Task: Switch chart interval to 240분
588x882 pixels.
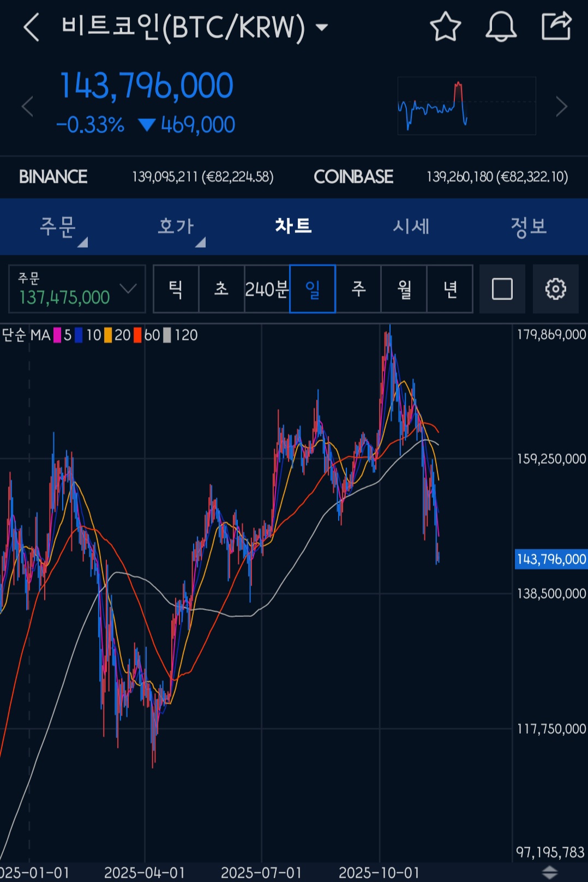Action: 267,289
